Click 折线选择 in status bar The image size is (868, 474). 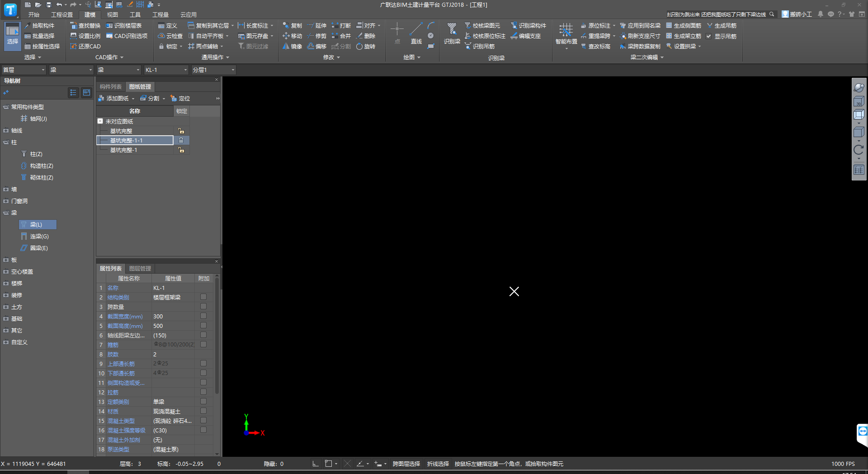(x=438, y=464)
